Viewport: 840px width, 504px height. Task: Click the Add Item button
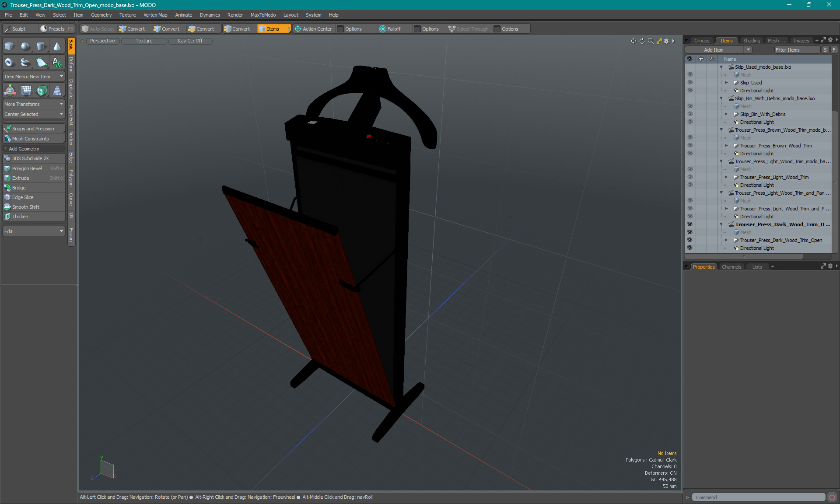tap(714, 50)
